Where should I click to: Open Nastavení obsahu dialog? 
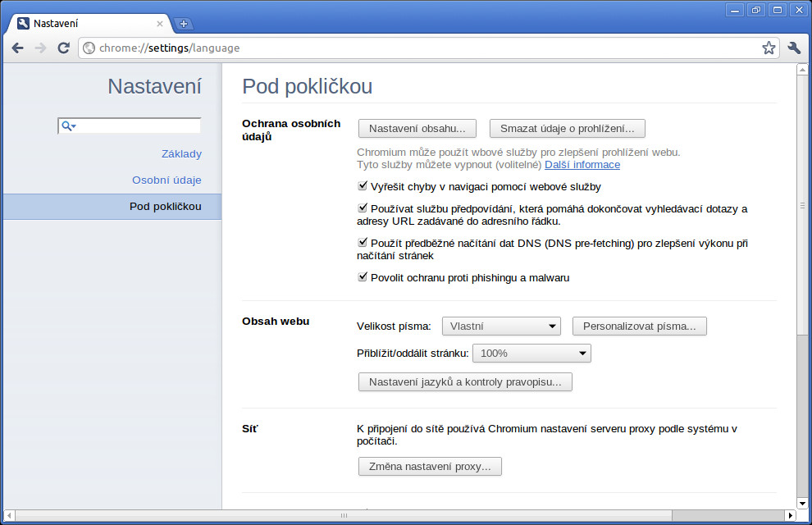tap(417, 129)
